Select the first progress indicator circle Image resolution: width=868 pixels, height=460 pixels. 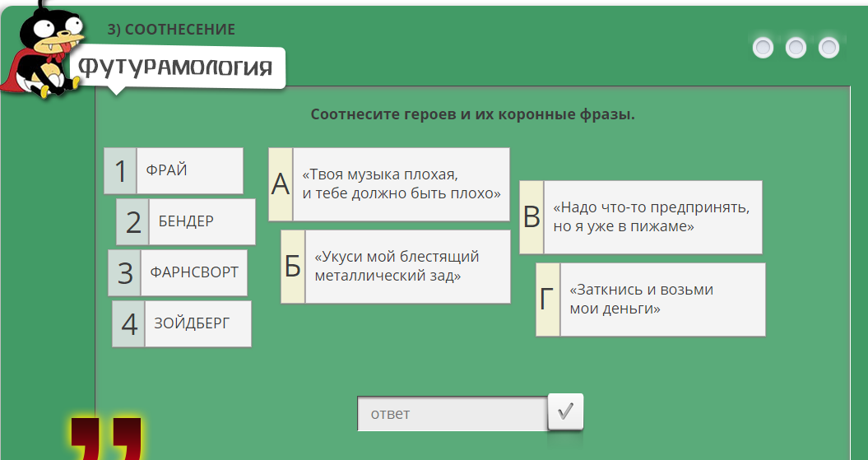763,48
